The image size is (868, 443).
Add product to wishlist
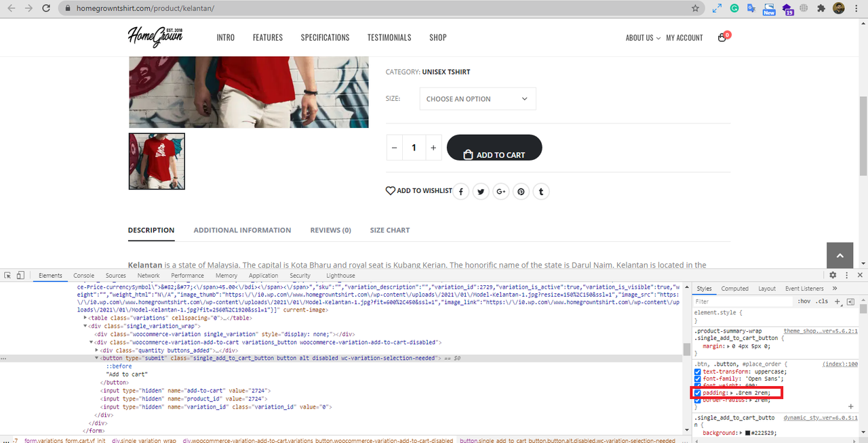pos(418,191)
